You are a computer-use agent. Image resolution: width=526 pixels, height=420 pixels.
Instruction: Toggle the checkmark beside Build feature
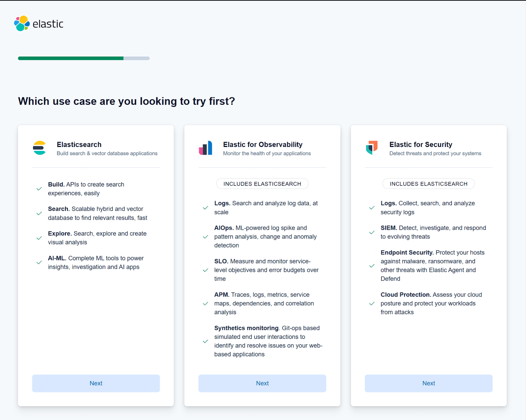coord(39,189)
